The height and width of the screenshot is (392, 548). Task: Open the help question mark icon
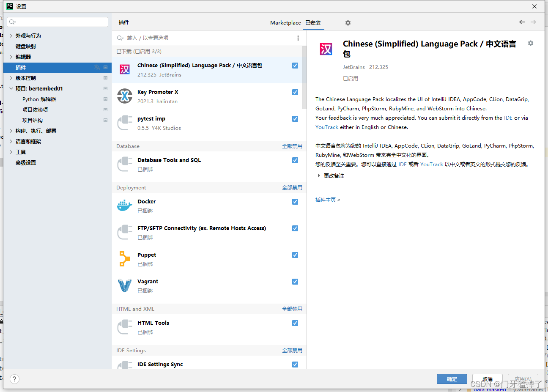click(14, 379)
